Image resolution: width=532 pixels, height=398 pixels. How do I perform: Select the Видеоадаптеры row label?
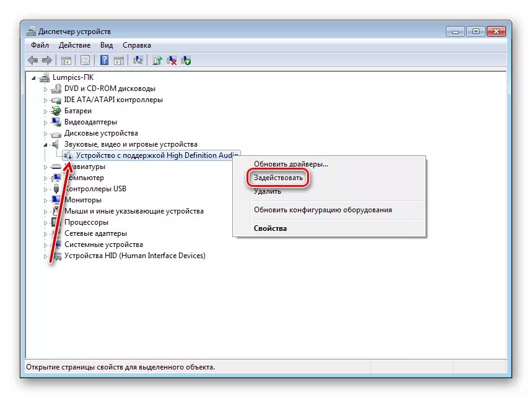pyautogui.click(x=90, y=122)
